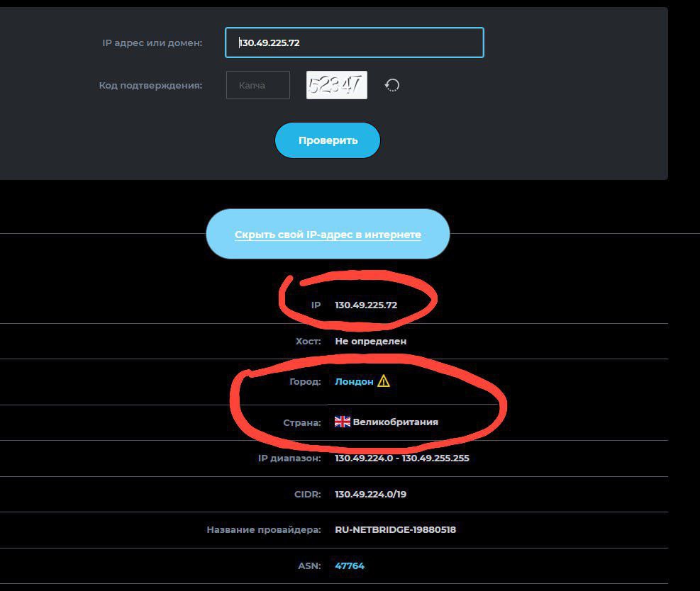Click the Великобритания country name
700x591 pixels.
(395, 422)
